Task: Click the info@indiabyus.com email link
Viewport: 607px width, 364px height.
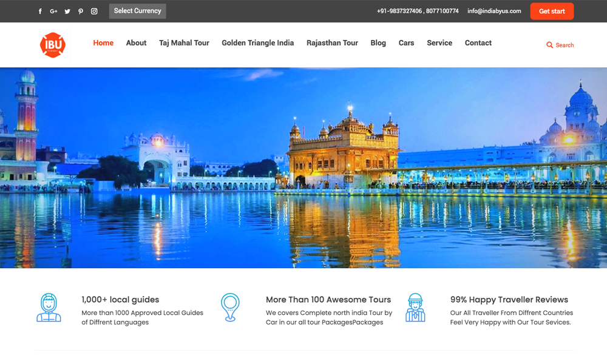Action: click(494, 11)
